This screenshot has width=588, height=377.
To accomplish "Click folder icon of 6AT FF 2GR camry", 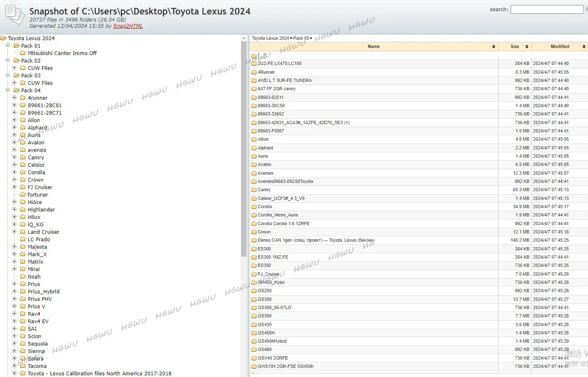I will click(254, 89).
